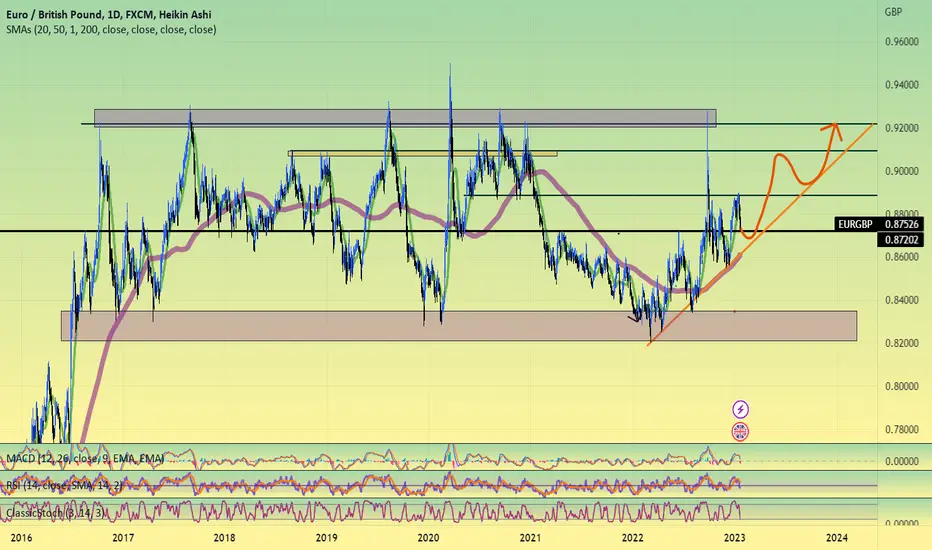
Task: Click the 0.87202 black price label
Action: 900,240
